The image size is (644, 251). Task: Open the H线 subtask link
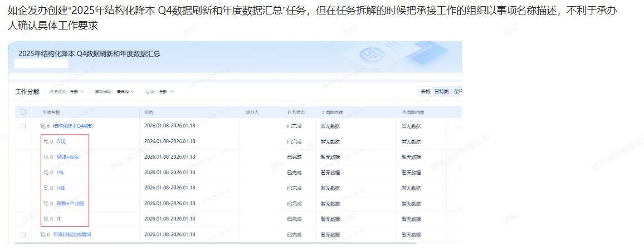click(61, 188)
